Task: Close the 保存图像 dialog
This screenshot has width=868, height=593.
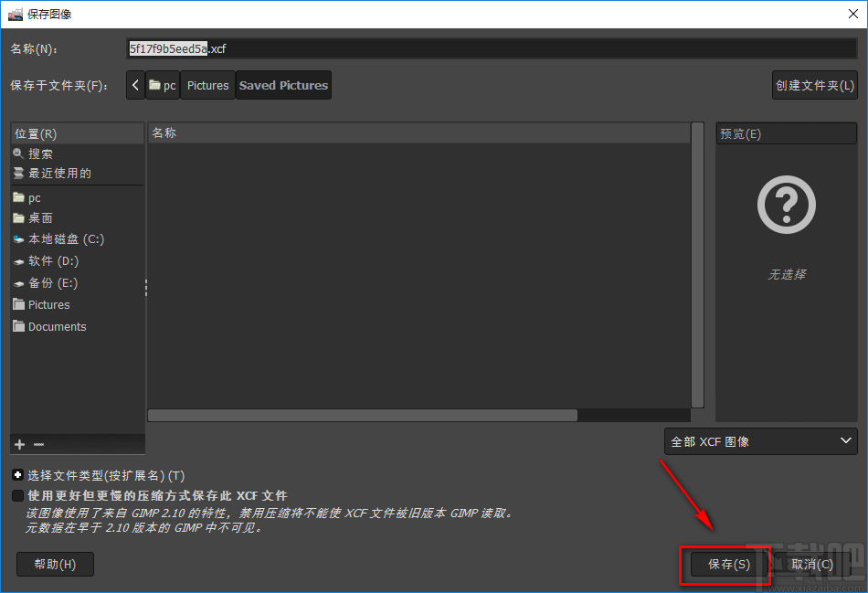Action: [x=853, y=14]
